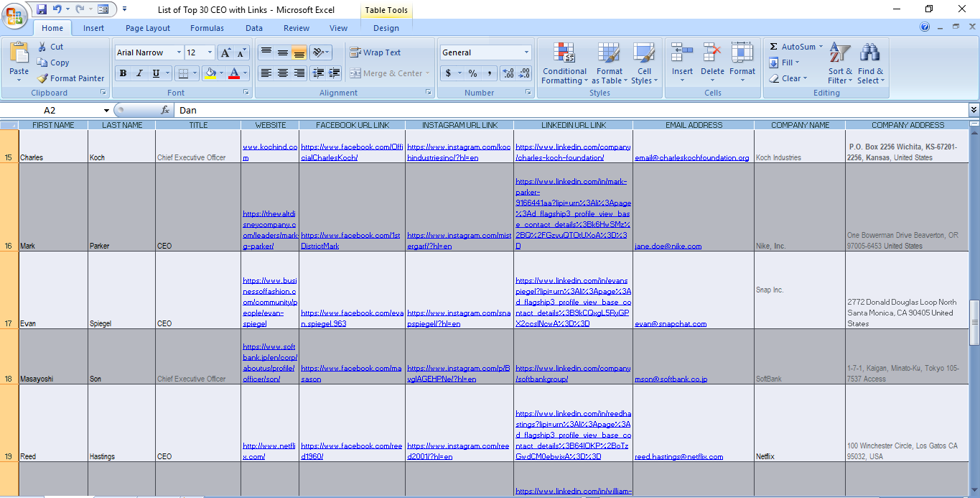The image size is (980, 498).
Task: Customize the Quick Access Toolbar dropdown
Action: [124, 9]
